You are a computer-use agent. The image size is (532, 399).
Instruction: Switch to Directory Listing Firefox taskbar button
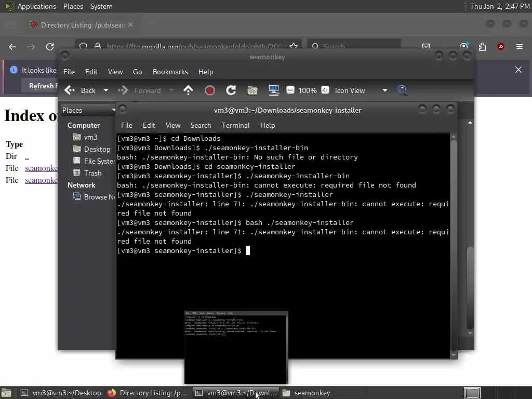tap(148, 393)
